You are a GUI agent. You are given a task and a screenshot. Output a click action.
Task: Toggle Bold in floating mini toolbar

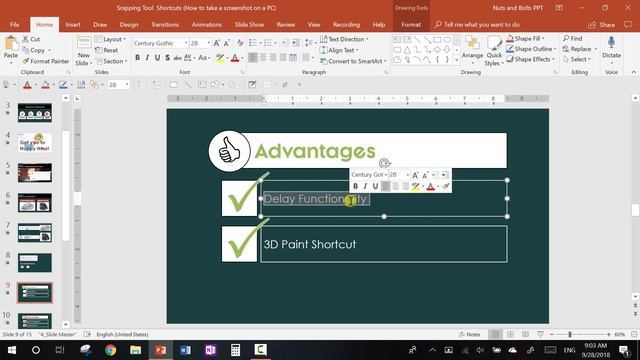click(x=355, y=187)
